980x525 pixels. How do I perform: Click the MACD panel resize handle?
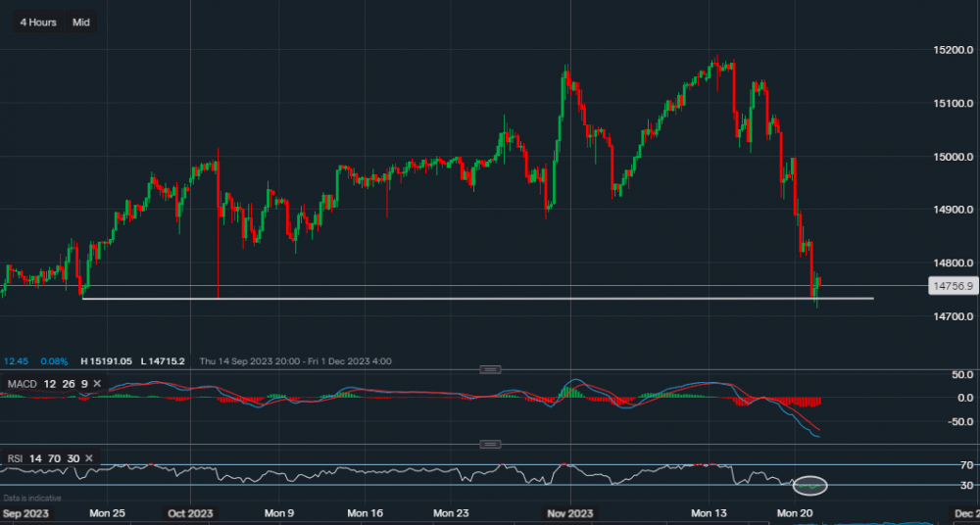[490, 369]
